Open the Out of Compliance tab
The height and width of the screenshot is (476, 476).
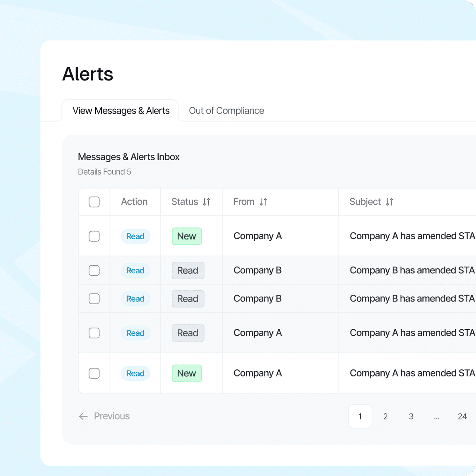pyautogui.click(x=226, y=111)
